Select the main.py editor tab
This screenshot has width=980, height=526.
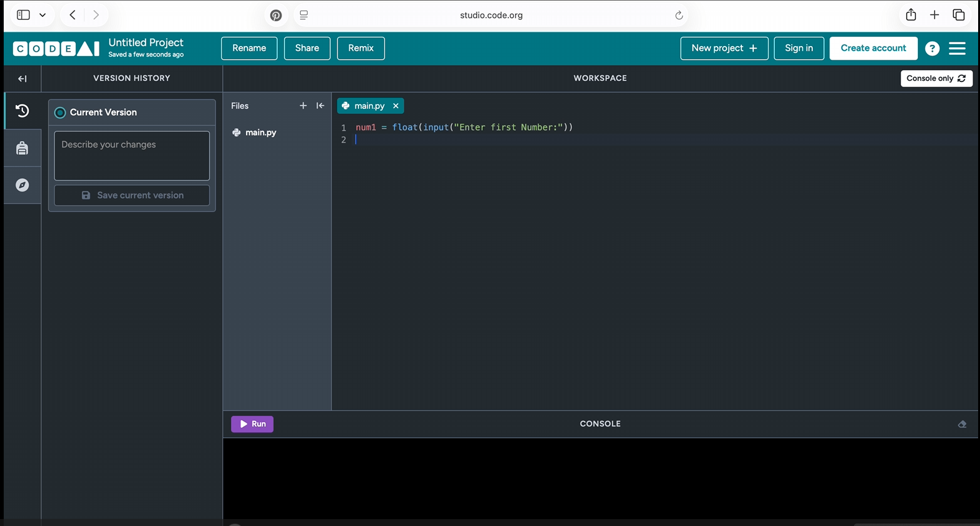[370, 106]
